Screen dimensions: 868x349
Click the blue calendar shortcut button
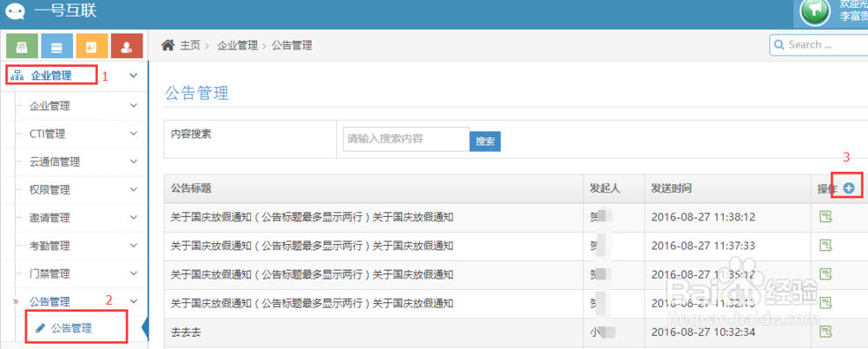56,47
